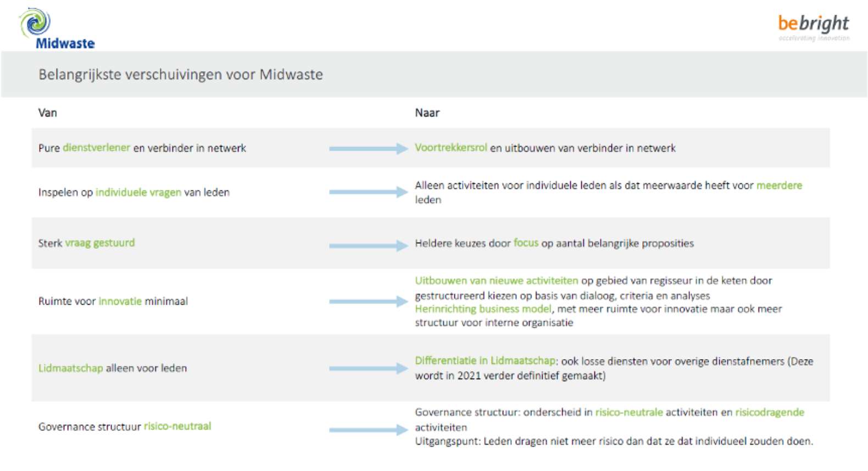Click the green word "focus"
868x471 pixels.
tap(526, 243)
